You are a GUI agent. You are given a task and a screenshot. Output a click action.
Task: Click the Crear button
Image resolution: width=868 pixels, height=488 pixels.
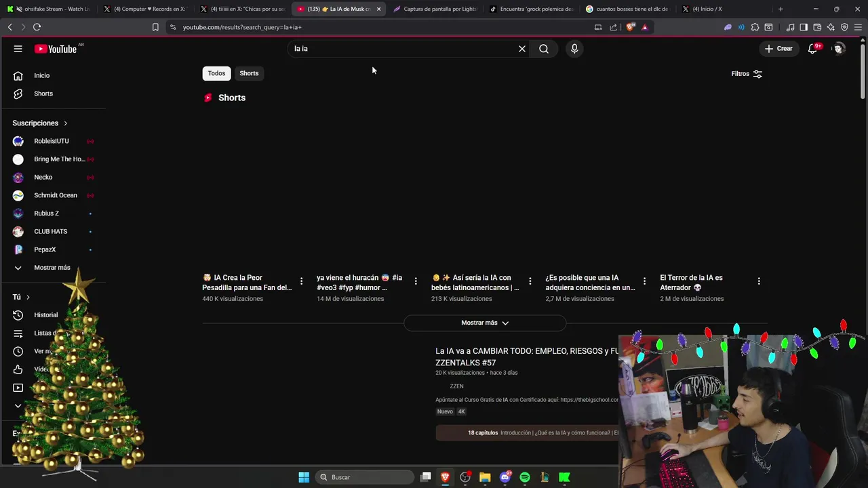pyautogui.click(x=778, y=49)
